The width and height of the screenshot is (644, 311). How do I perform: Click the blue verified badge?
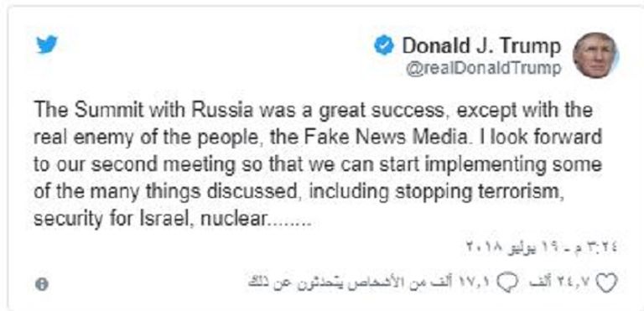point(384,45)
